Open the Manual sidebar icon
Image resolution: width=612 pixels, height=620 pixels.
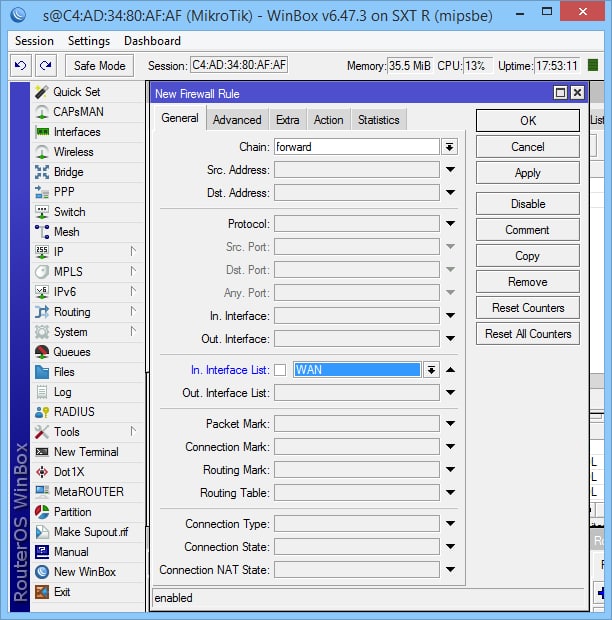click(x=42, y=552)
